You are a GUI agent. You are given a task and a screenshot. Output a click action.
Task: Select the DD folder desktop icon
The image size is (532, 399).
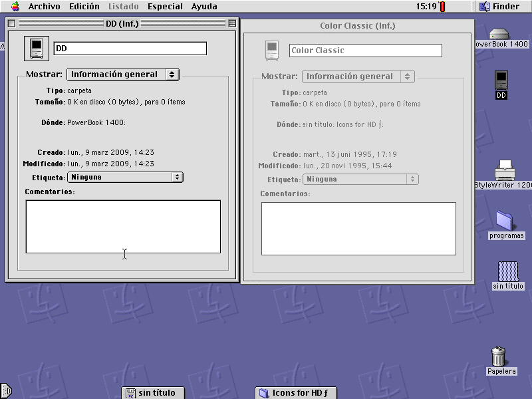(501, 80)
